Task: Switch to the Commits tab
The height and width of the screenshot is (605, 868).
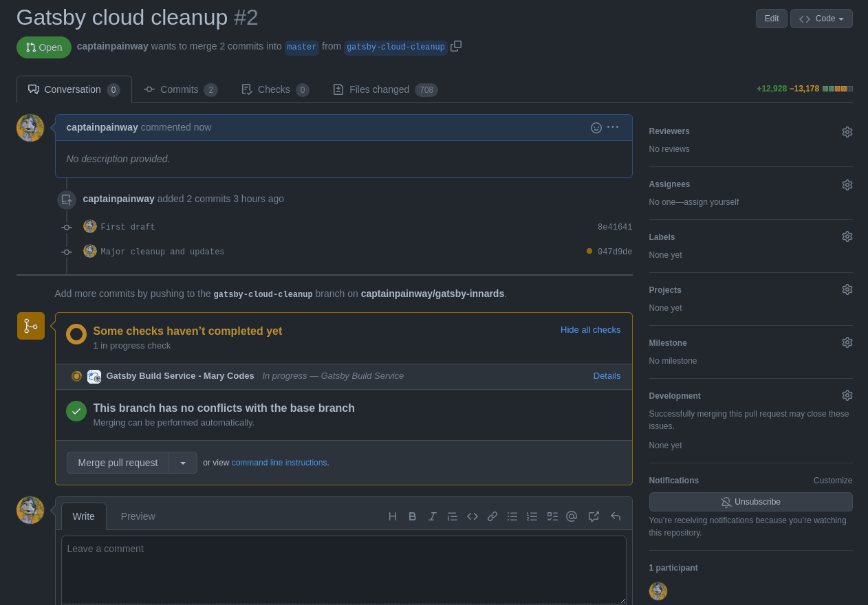Action: [181, 89]
